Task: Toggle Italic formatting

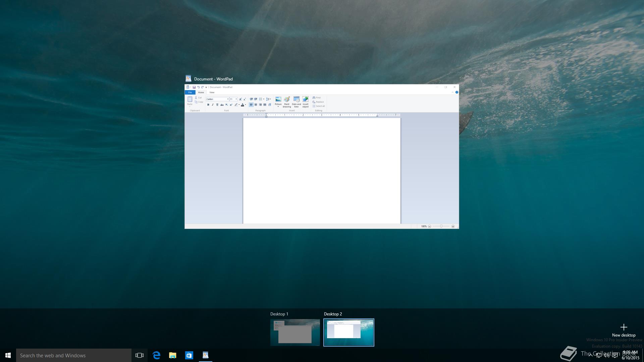Action: pos(213,105)
